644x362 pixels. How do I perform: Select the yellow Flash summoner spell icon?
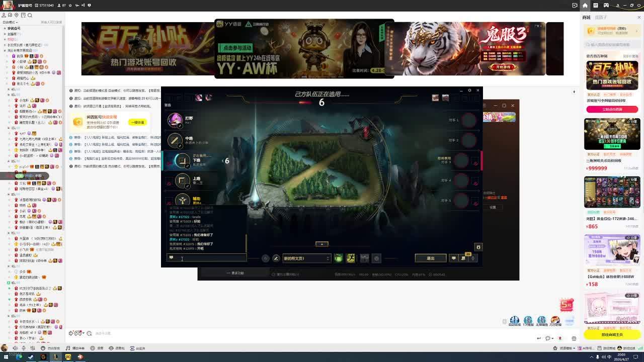pyautogui.click(x=351, y=258)
